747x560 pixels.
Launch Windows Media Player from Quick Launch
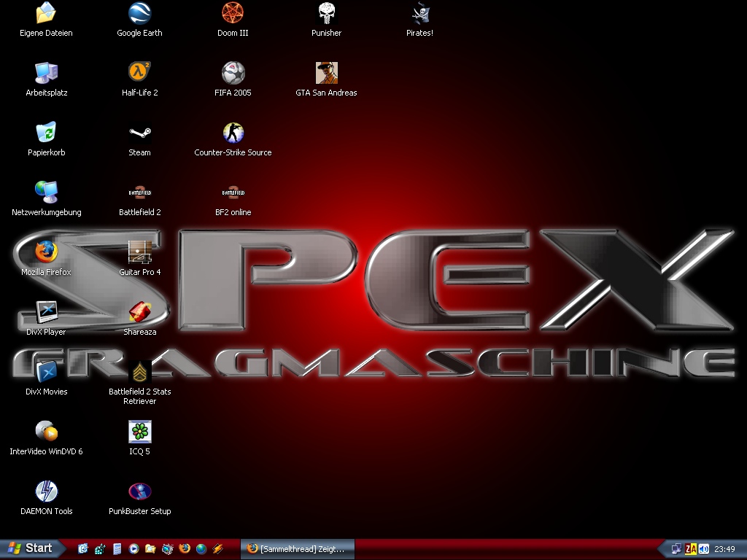134,549
